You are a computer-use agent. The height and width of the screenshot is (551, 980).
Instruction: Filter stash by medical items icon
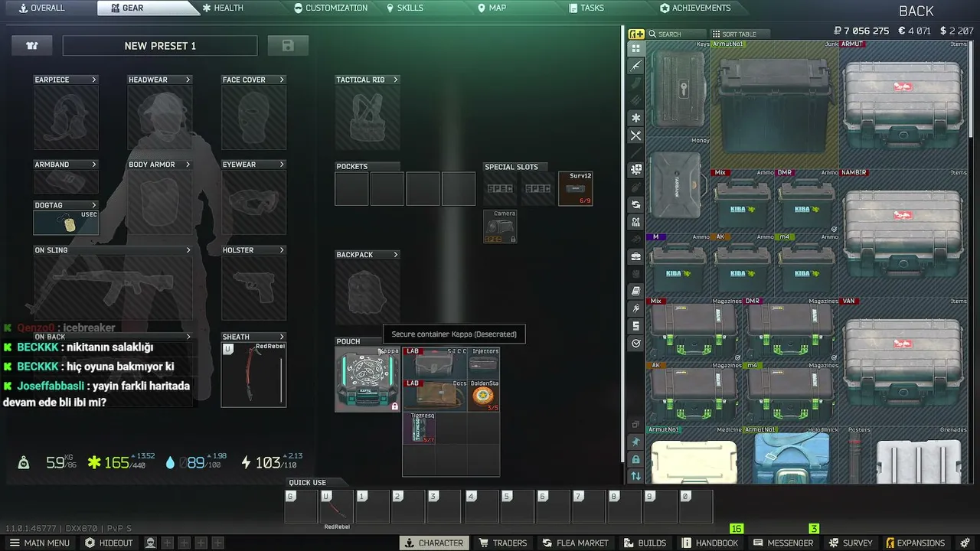point(635,170)
